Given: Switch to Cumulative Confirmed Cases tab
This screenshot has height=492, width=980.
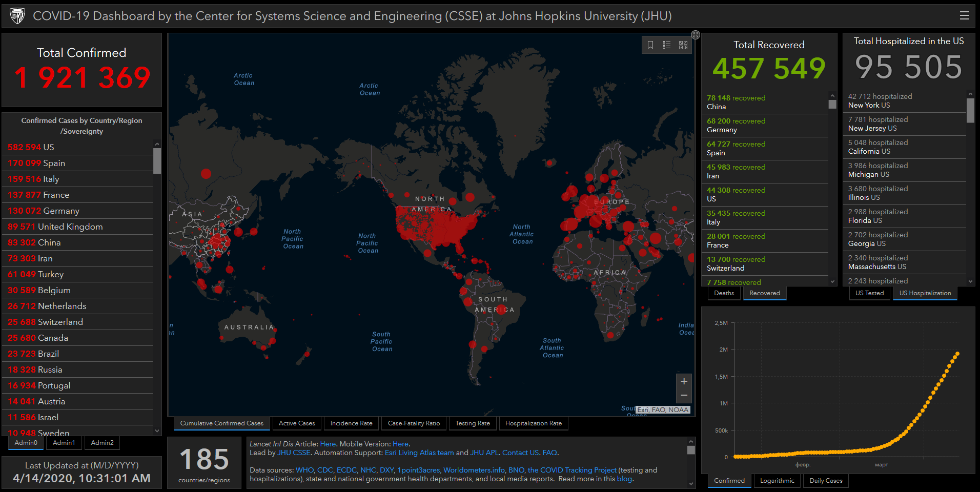Looking at the screenshot, I should point(222,423).
